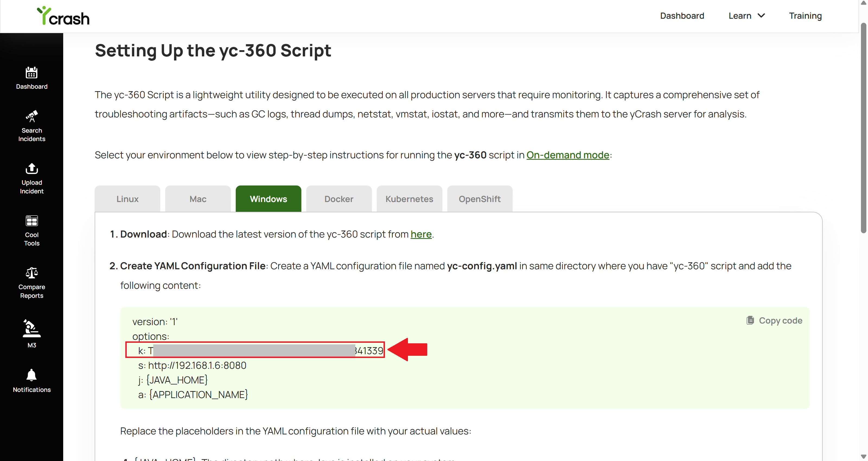Click the Upload Incident icon

click(32, 168)
